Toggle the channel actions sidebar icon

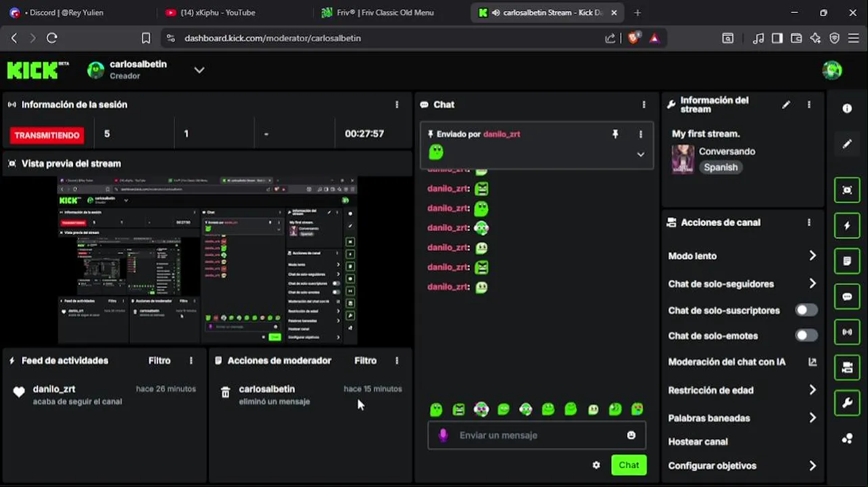coord(847,368)
